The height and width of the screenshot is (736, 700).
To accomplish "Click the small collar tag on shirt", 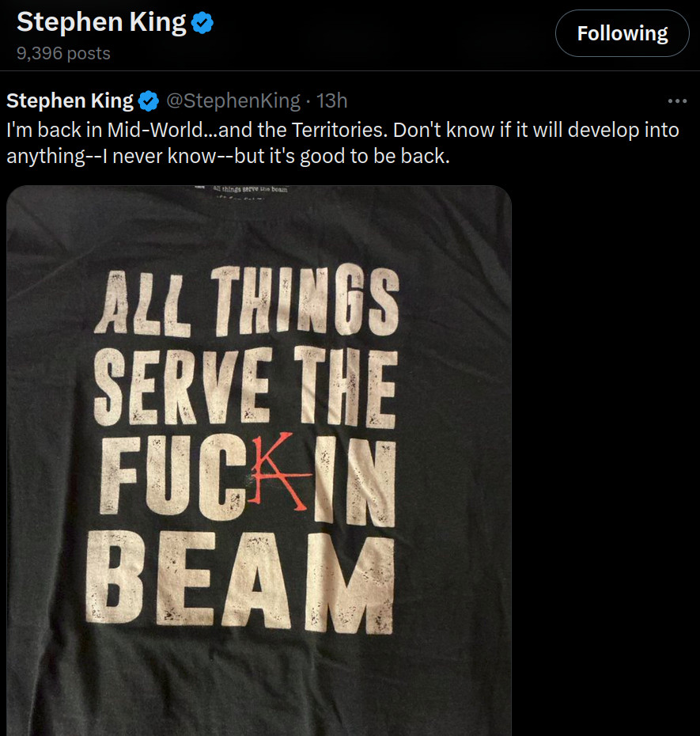I will pyautogui.click(x=249, y=190).
